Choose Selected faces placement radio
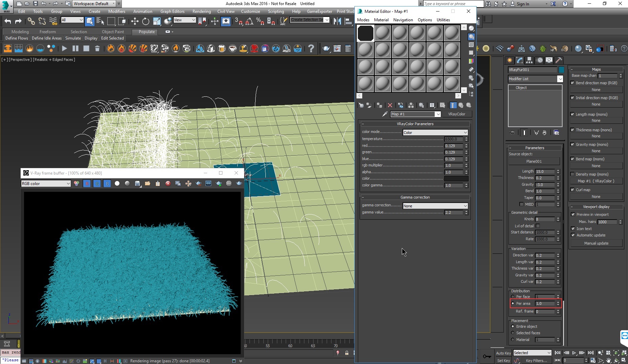This screenshot has width=628, height=364. 513,333
